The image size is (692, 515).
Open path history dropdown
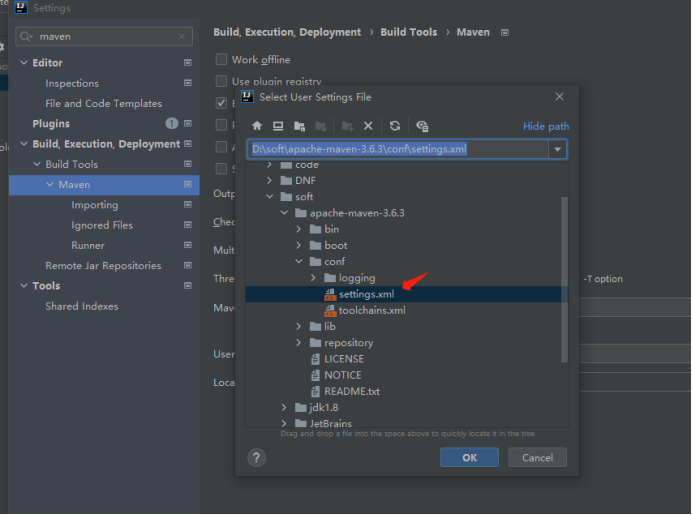pos(557,149)
